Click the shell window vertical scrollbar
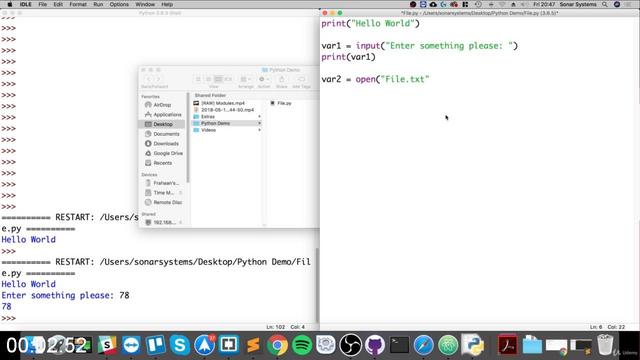The height and width of the screenshot is (360, 640). click(x=317, y=286)
